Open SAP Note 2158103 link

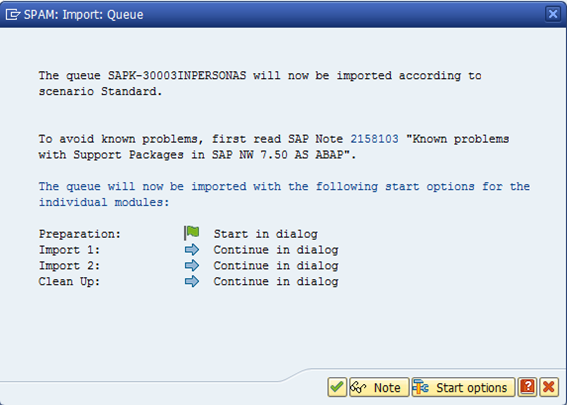(374, 139)
